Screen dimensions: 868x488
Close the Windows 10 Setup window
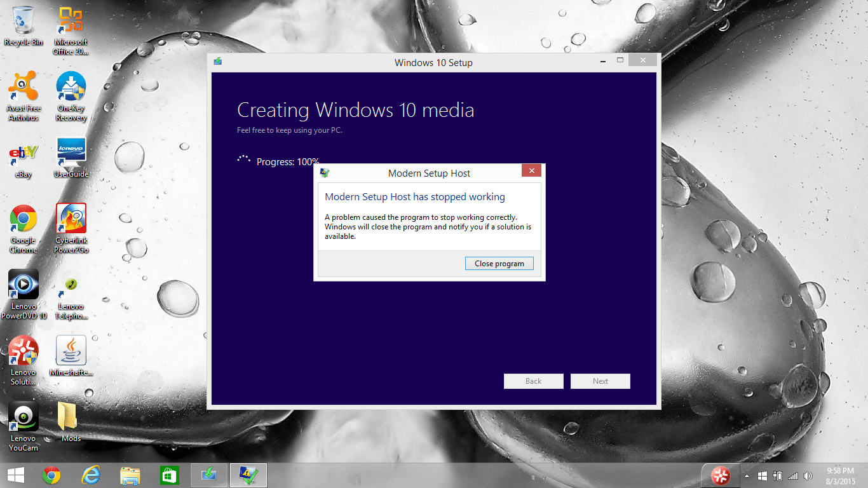[x=643, y=60]
